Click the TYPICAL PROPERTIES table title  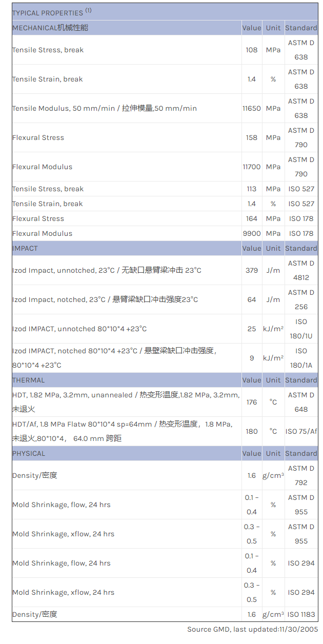pyautogui.click(x=47, y=13)
